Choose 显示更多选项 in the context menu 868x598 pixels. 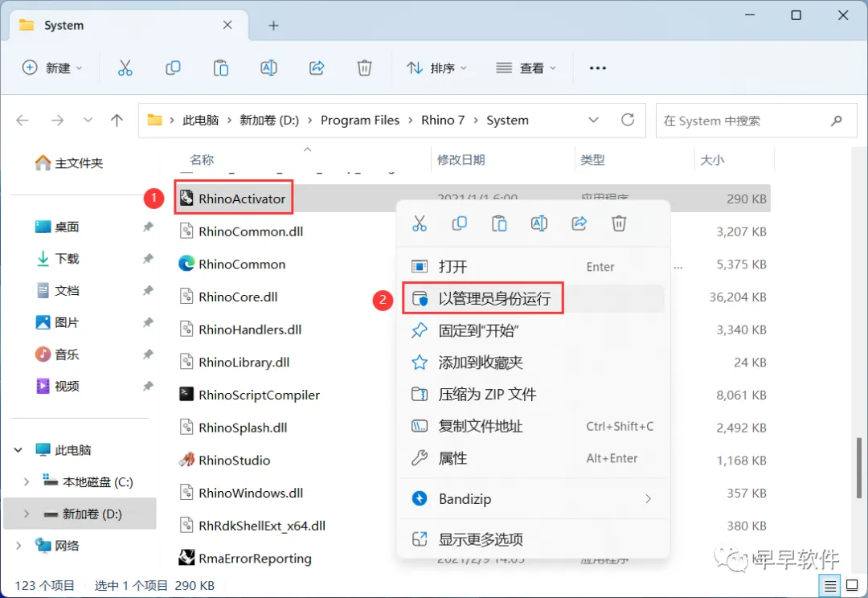[534, 539]
